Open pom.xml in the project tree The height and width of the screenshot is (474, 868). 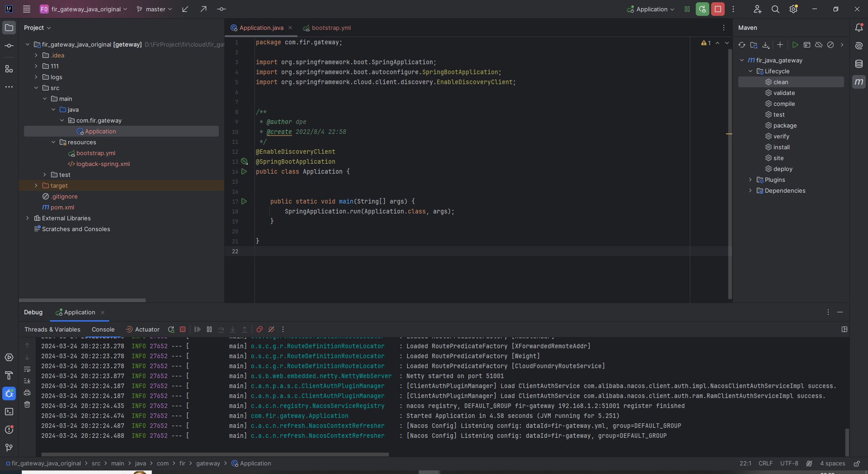pos(62,207)
